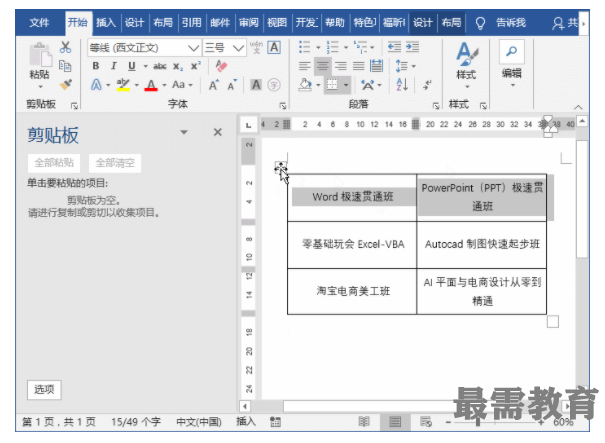The height and width of the screenshot is (443, 605).
Task: Close the 剪贴板 clipboard pane
Action: (218, 132)
